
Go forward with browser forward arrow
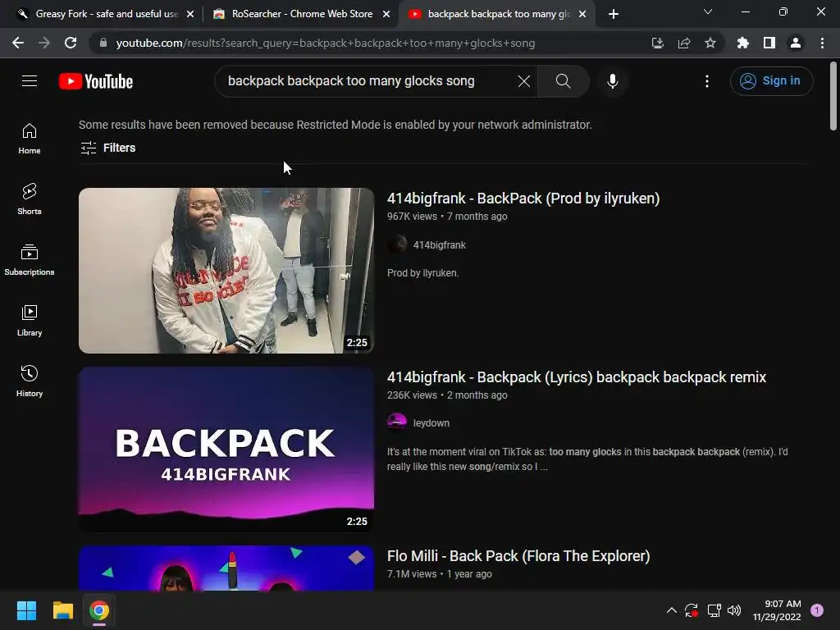click(44, 43)
